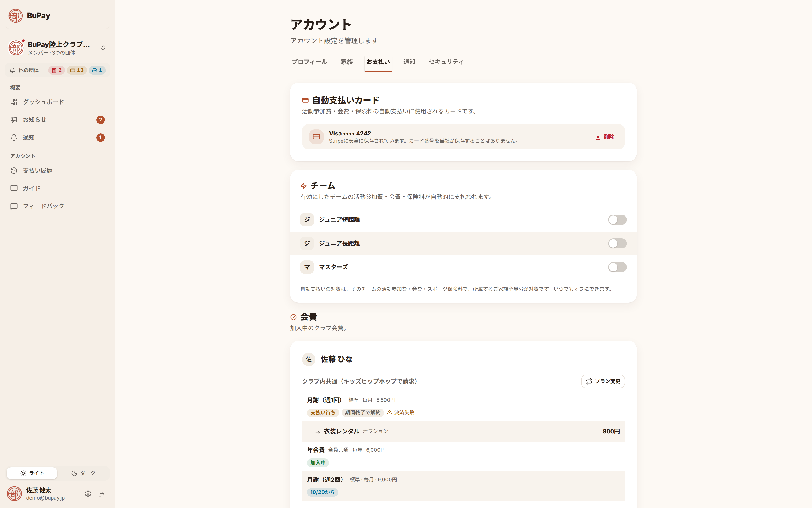Click the 支払い待ち status badge
Image resolution: width=812 pixels, height=508 pixels.
click(323, 413)
